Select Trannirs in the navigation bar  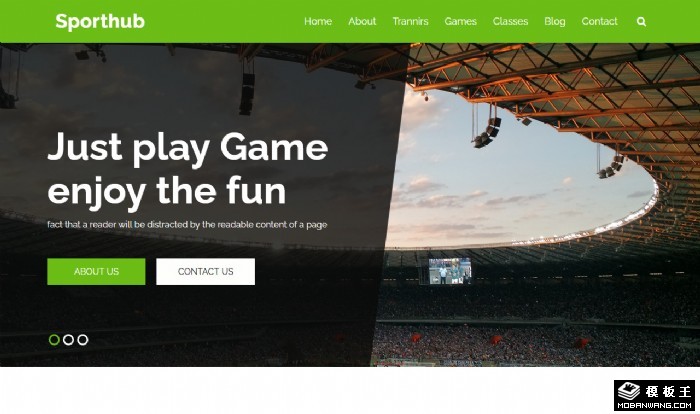[410, 21]
